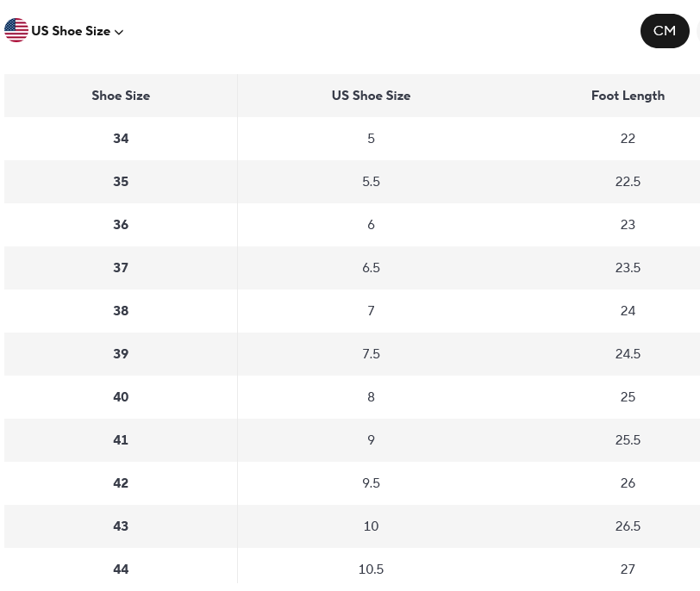Click the Shoe Size column header
The height and width of the screenshot is (591, 700).
pos(121,96)
